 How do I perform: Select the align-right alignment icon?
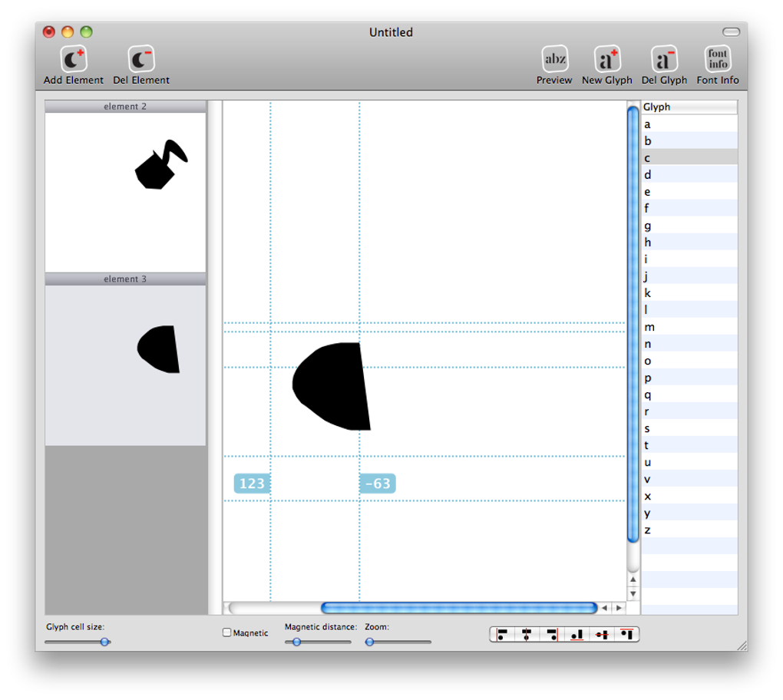pos(550,635)
